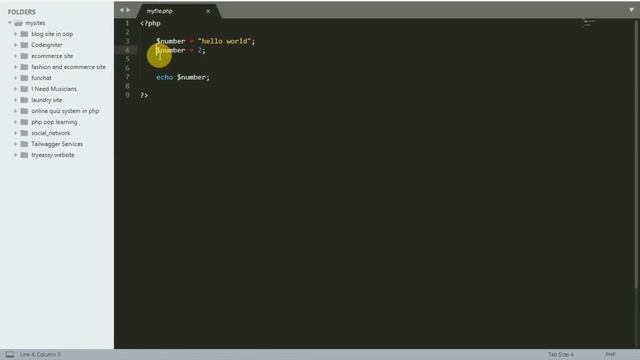
Task: Click the <?php opening tag
Action: tap(150, 23)
